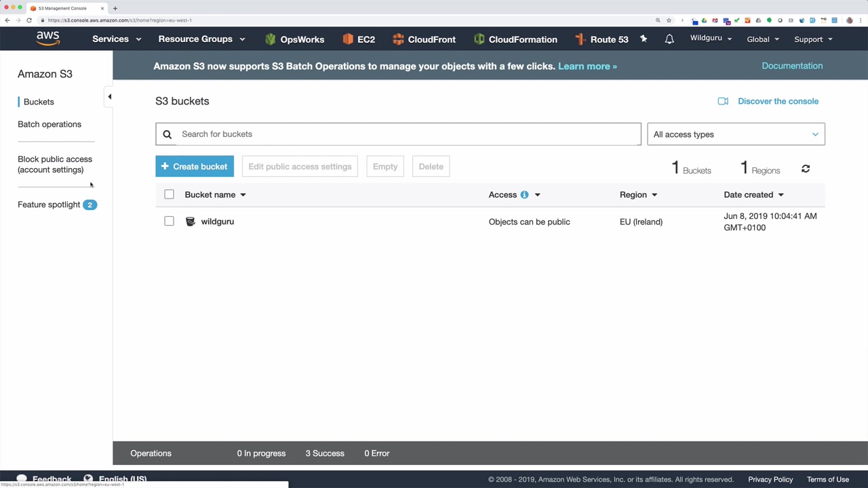The height and width of the screenshot is (488, 868).
Task: Click the 0 Error status
Action: 377,453
